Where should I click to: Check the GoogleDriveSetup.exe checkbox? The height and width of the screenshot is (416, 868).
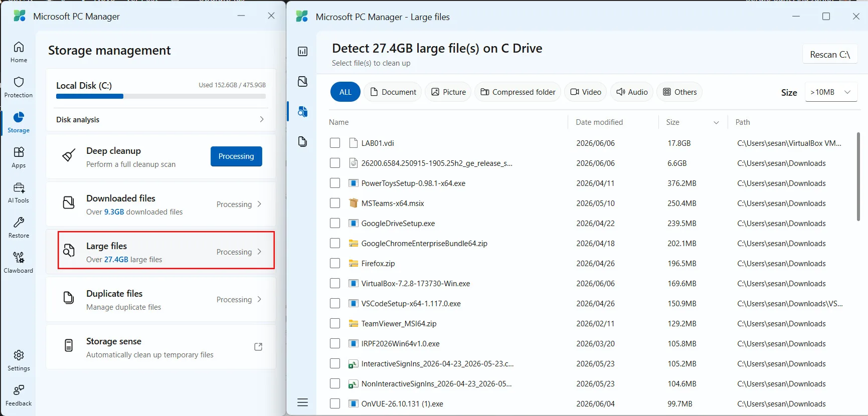[335, 223]
